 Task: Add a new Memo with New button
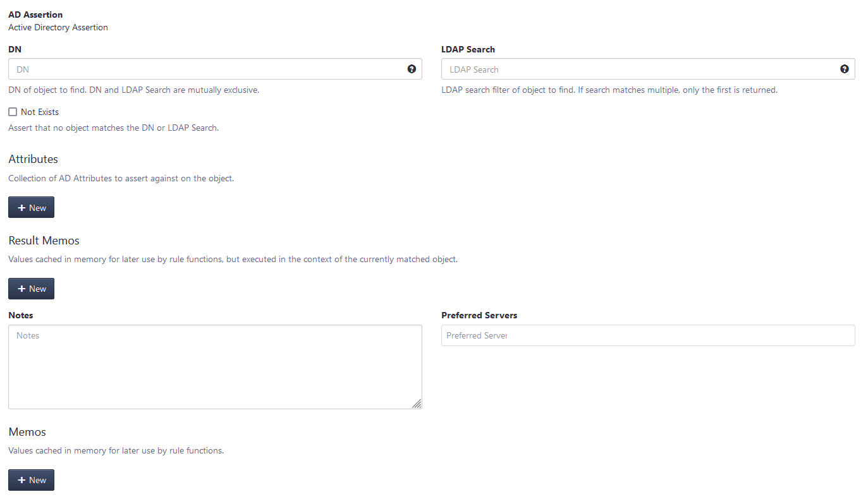point(31,480)
